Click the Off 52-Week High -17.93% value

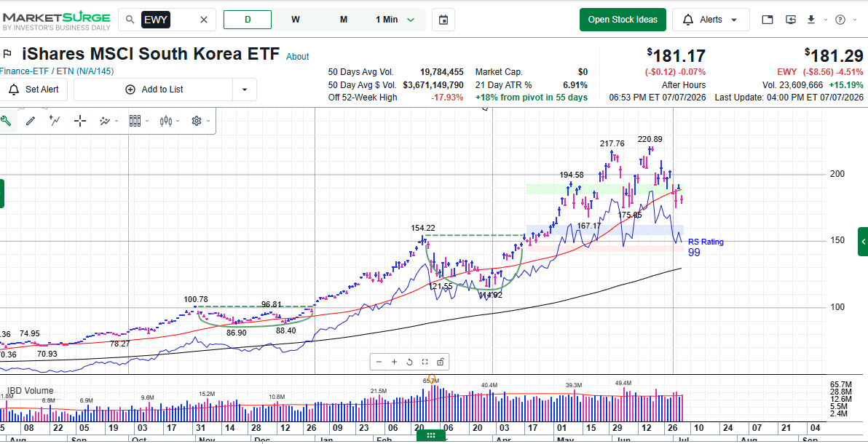pos(448,98)
